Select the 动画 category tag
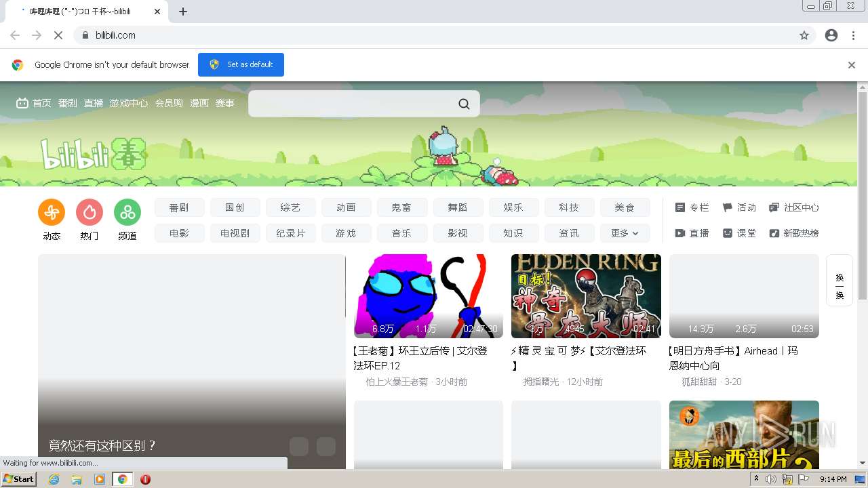Image resolution: width=868 pixels, height=488 pixels. (346, 207)
